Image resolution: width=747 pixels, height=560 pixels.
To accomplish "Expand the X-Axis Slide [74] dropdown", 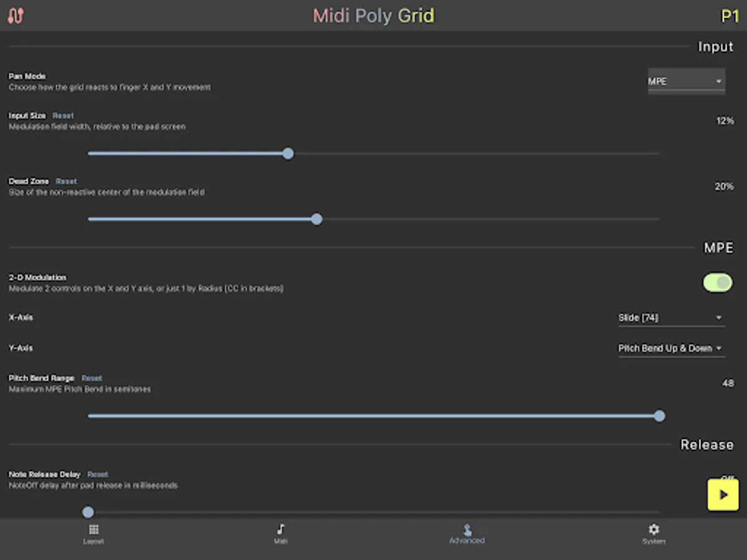I will point(670,318).
